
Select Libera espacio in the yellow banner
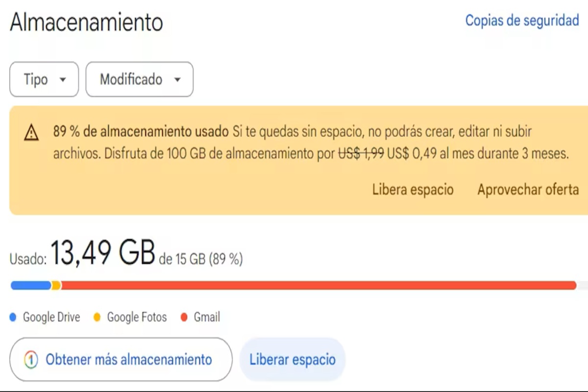click(x=413, y=190)
